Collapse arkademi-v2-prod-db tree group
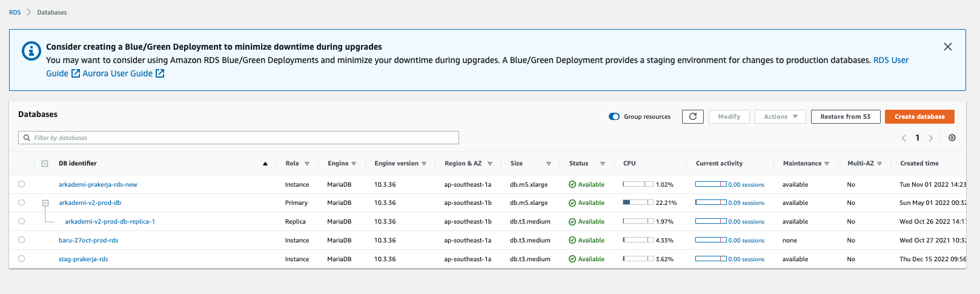The height and width of the screenshot is (294, 980). click(45, 203)
